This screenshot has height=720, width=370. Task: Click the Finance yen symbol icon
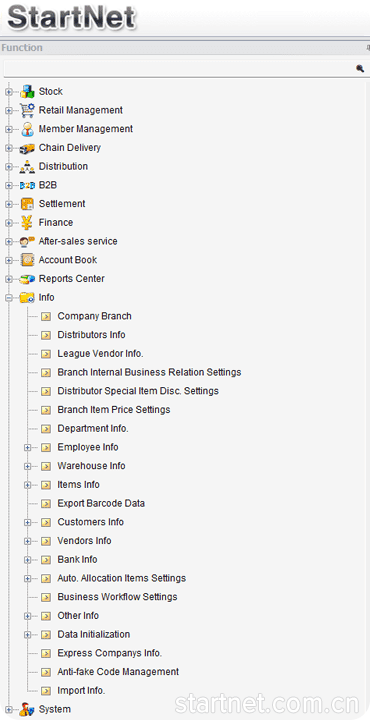pyautogui.click(x=27, y=223)
